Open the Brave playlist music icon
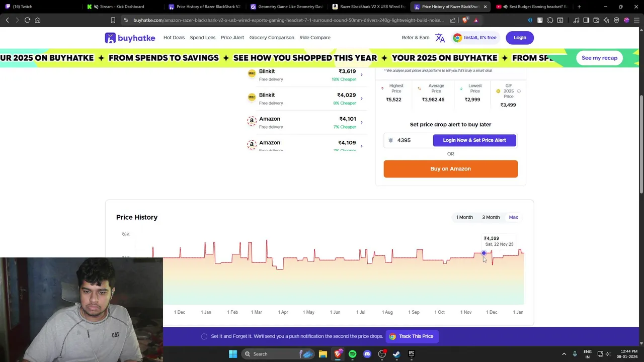The image size is (644, 362). pos(576,20)
